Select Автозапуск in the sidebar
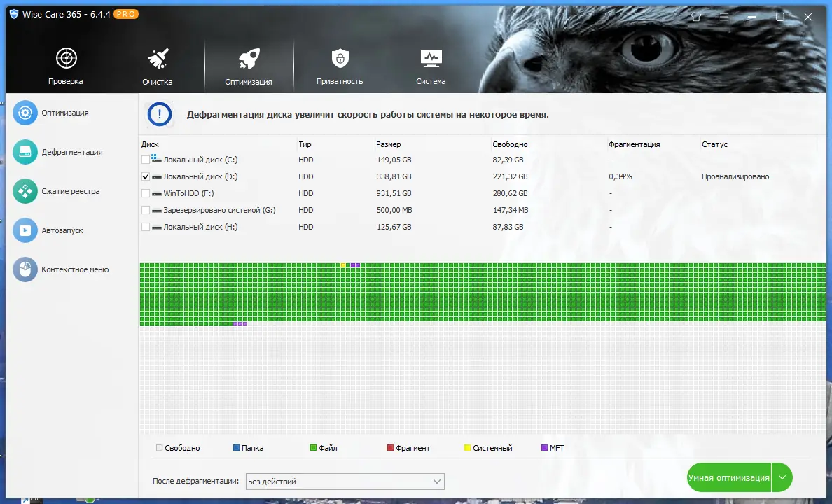The image size is (832, 504). tap(62, 230)
